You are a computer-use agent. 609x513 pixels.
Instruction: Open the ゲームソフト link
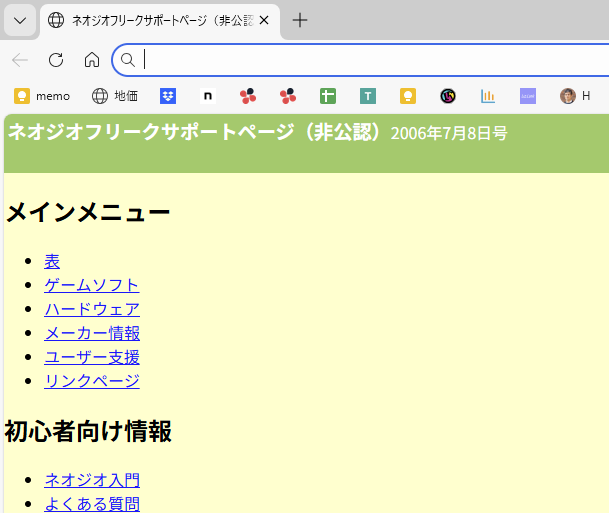coord(92,285)
